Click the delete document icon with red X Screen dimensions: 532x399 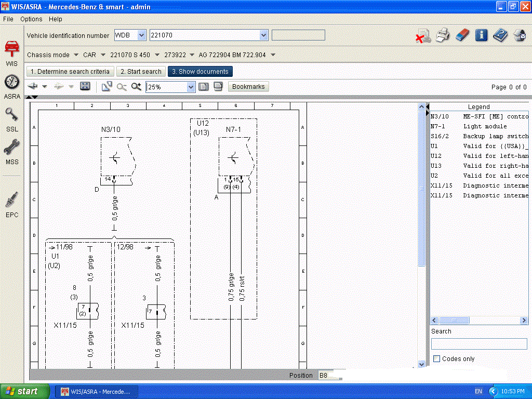423,36
